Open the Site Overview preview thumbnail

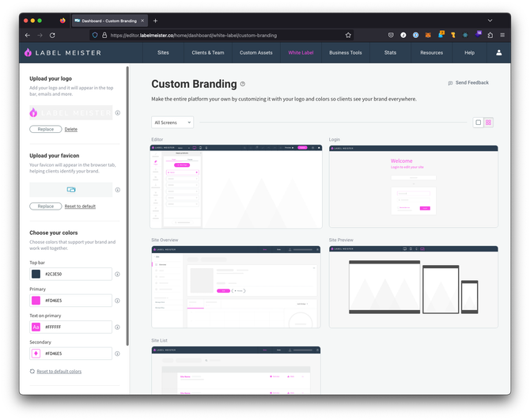[x=236, y=287]
